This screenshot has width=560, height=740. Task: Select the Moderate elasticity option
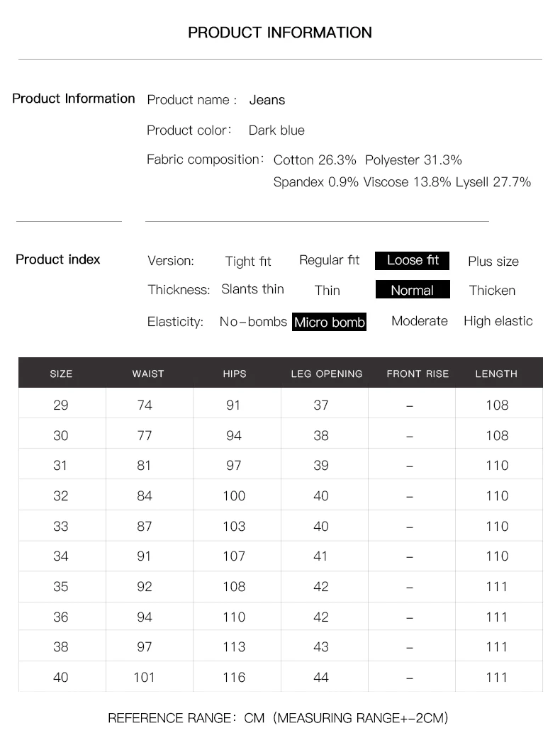pyautogui.click(x=420, y=321)
